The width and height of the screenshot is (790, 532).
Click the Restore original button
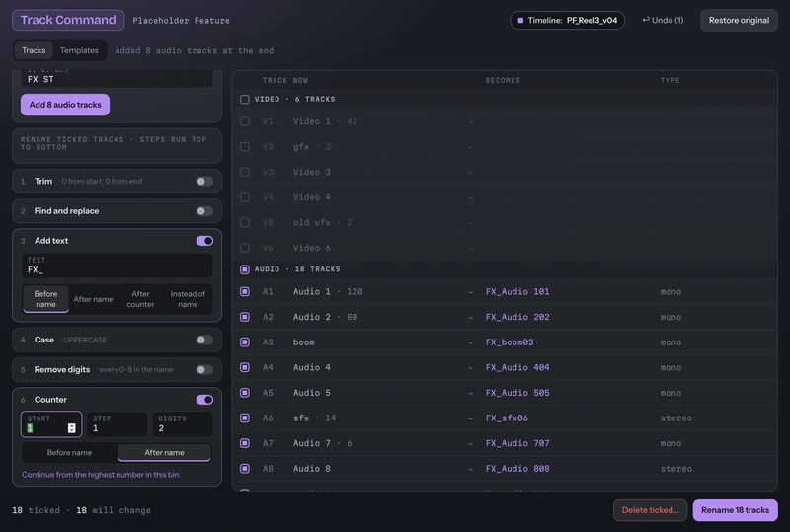click(x=739, y=20)
